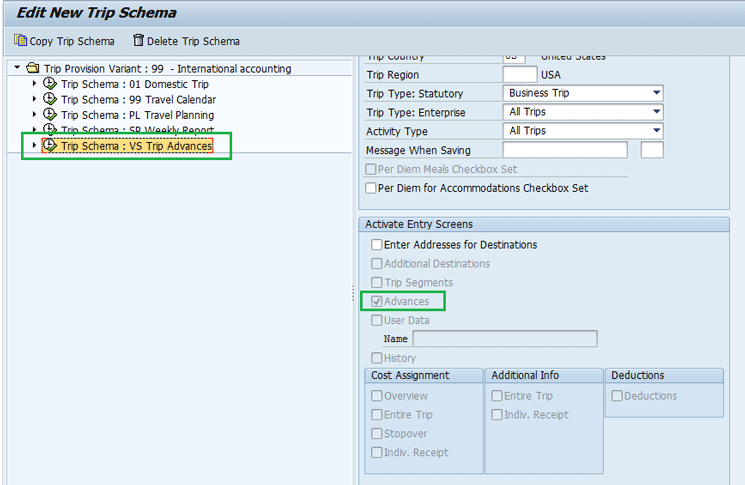
Task: Check Enter Addresses for Destinations
Action: coord(377,245)
